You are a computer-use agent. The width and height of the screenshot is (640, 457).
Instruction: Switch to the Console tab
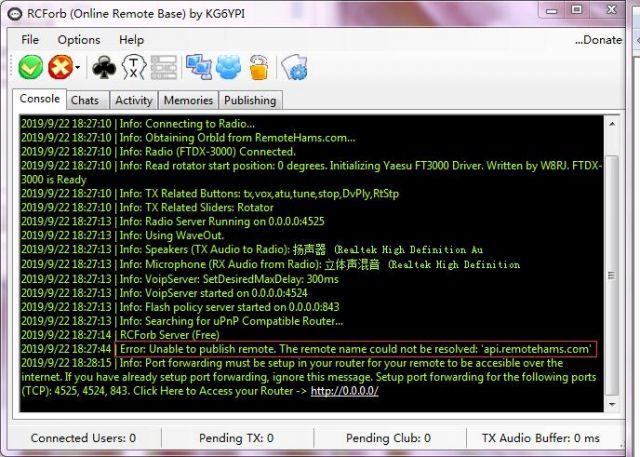(x=40, y=99)
